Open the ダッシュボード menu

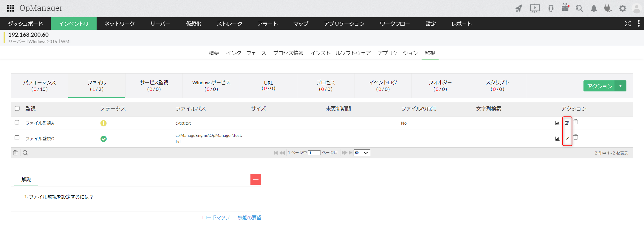click(25, 24)
